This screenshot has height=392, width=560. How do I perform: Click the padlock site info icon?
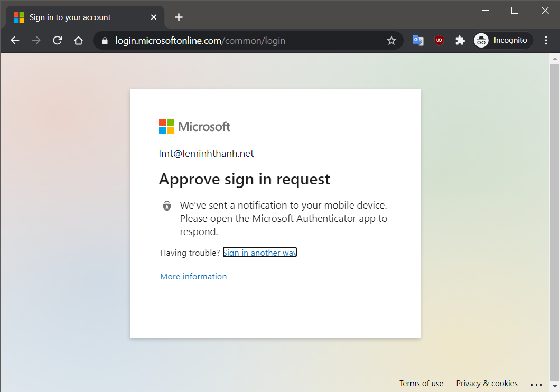(x=105, y=41)
